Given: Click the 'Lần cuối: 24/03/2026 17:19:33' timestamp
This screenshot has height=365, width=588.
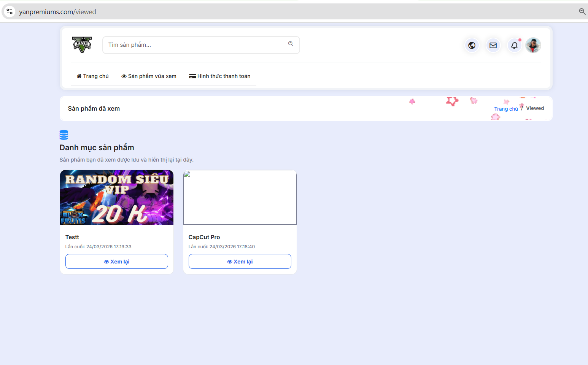Looking at the screenshot, I should [x=99, y=247].
